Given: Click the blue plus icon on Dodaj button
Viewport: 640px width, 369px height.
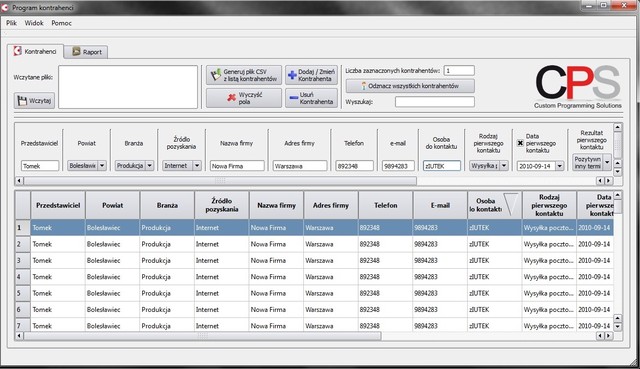Looking at the screenshot, I should [x=292, y=75].
